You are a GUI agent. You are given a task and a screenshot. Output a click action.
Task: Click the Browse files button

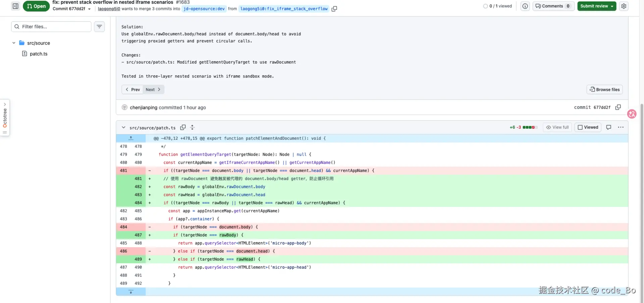point(604,90)
